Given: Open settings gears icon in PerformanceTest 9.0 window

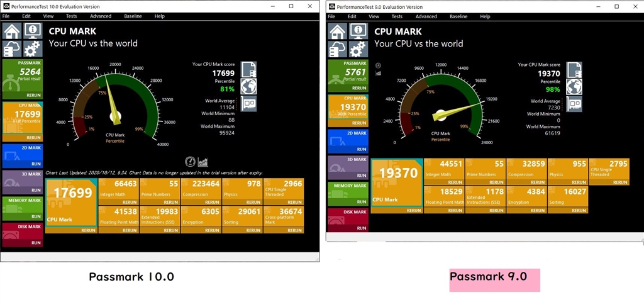Looking at the screenshot, I should pos(358,49).
